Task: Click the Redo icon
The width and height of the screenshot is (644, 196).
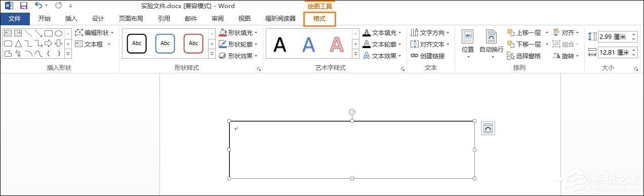Action: point(58,6)
